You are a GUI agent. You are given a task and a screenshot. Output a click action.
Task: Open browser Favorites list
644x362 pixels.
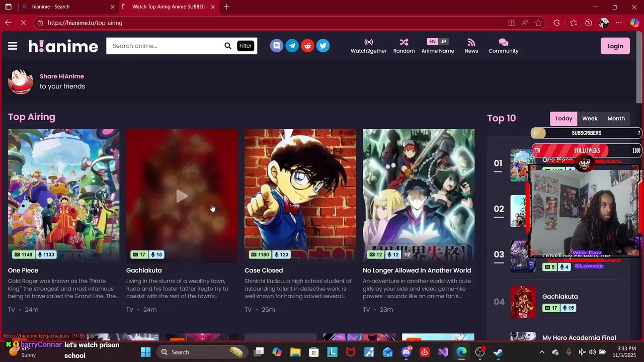[x=574, y=23]
